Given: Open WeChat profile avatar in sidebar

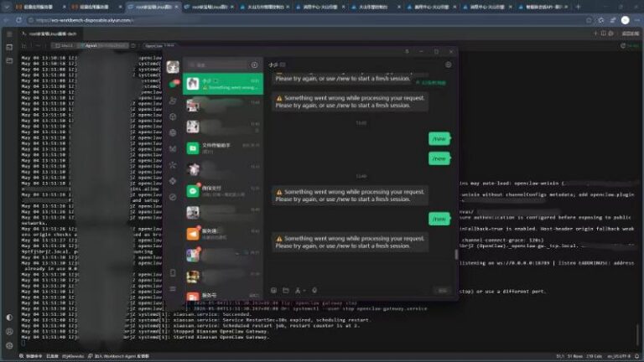Looking at the screenshot, I should (x=173, y=66).
